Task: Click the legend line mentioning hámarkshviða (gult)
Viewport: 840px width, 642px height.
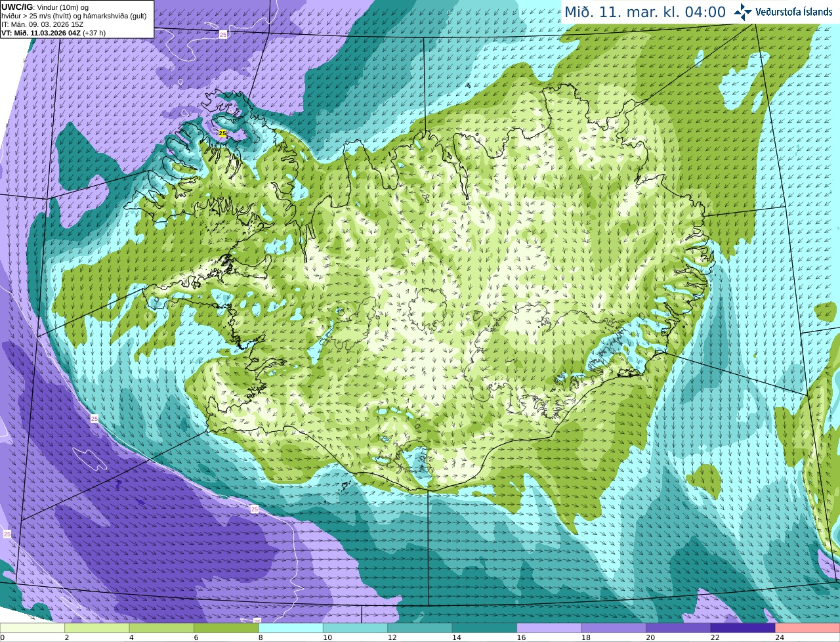Action: pos(74,16)
